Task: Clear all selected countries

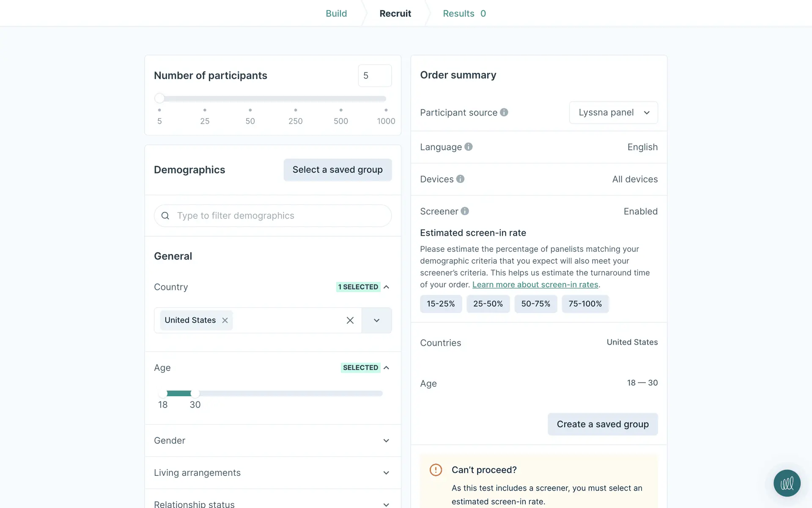Action: coord(350,320)
